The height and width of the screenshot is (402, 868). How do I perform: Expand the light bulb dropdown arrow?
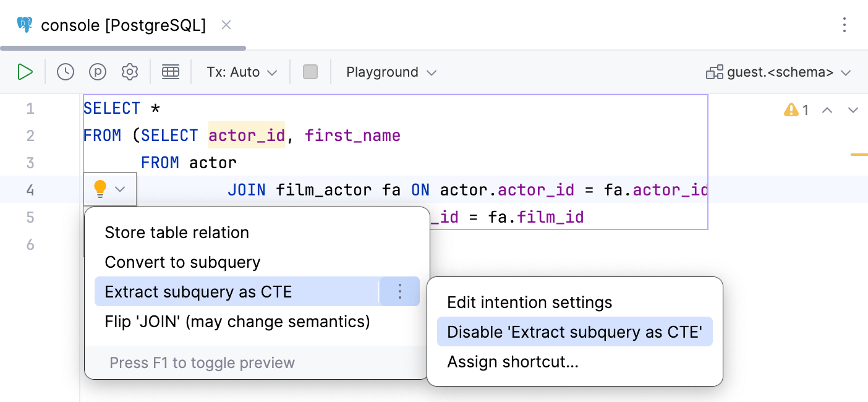(x=121, y=189)
